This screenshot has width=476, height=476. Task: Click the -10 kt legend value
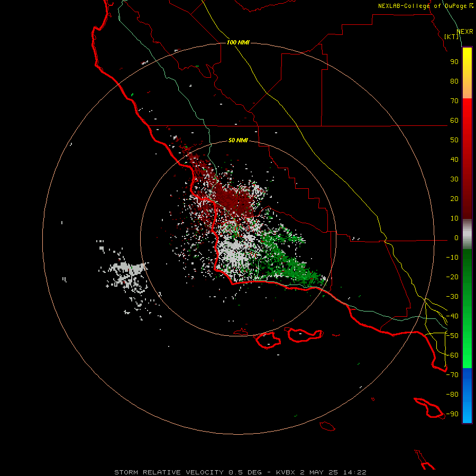click(x=452, y=258)
